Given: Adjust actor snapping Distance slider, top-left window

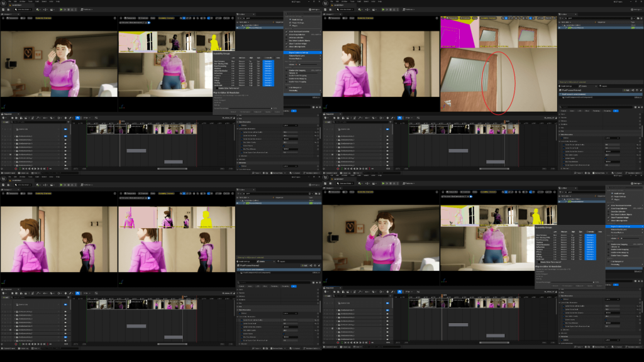Looking at the screenshot, I should click(307, 74).
